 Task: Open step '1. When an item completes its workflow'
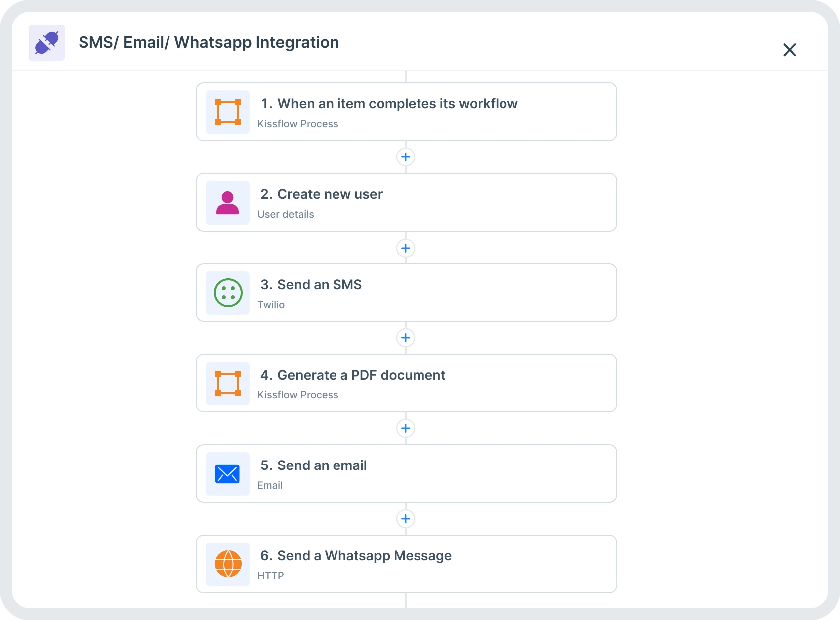tap(407, 112)
